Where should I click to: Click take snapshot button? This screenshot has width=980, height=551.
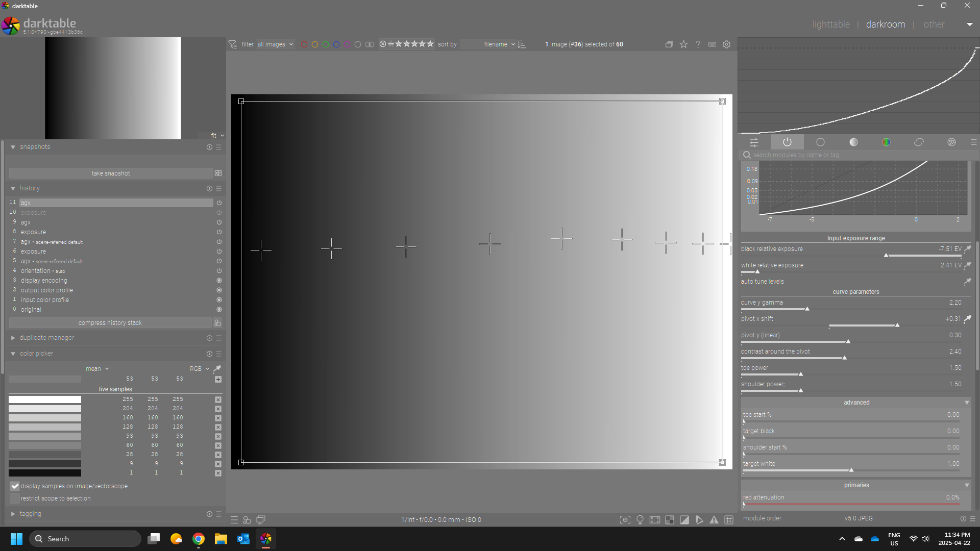[111, 173]
